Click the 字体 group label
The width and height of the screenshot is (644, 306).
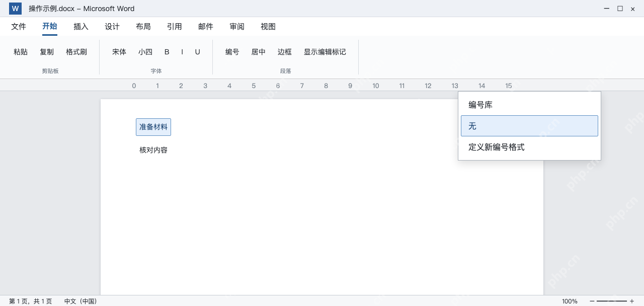click(x=156, y=71)
